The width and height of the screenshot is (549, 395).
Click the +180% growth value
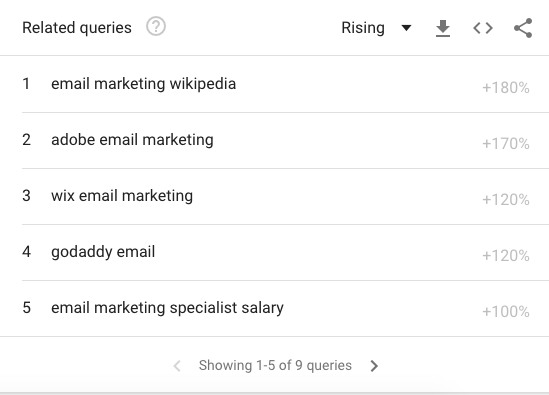click(506, 88)
